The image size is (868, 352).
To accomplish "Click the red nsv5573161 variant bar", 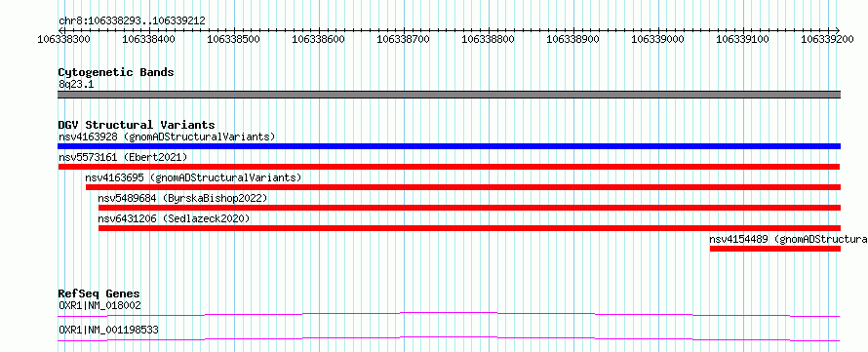I will (449, 167).
